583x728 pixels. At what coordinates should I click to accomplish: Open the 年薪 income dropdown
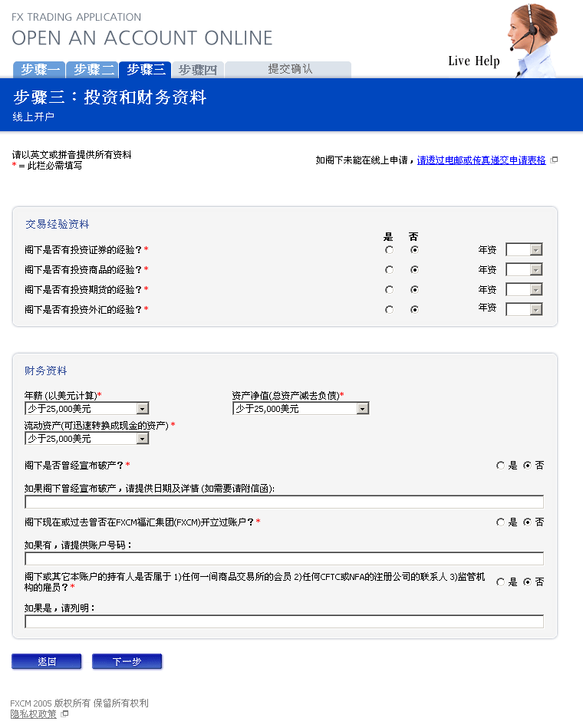142,409
